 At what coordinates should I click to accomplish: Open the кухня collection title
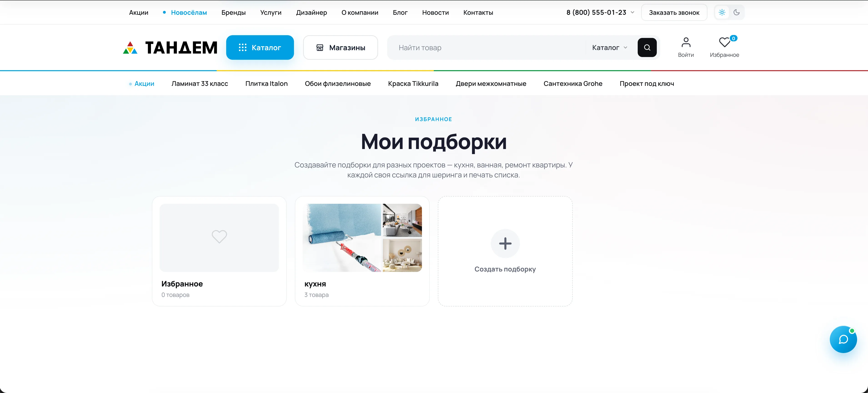click(315, 284)
